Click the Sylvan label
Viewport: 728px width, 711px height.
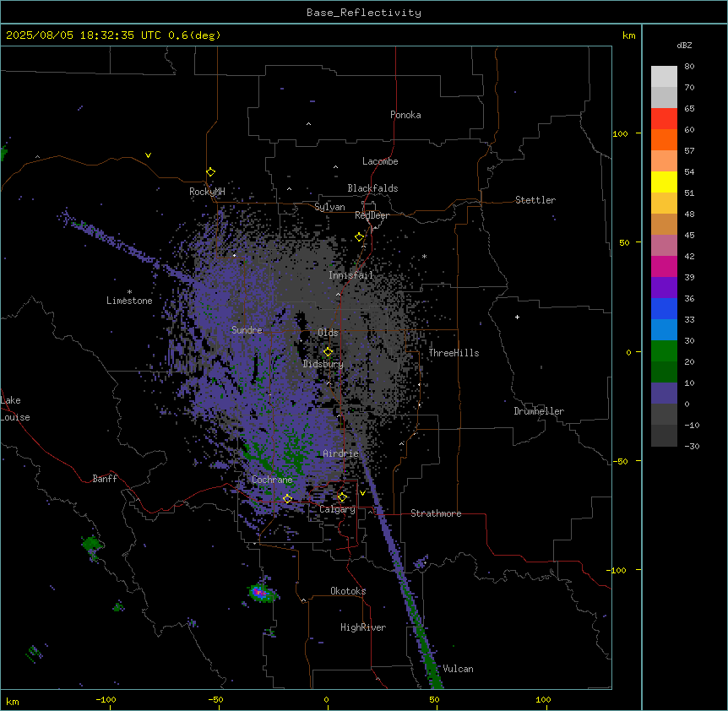329,207
